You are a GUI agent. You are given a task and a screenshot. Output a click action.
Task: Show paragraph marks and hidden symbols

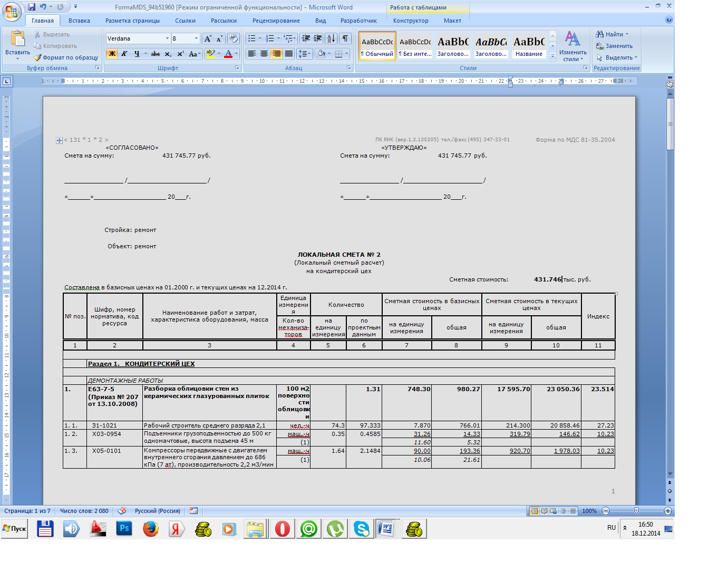coord(345,38)
